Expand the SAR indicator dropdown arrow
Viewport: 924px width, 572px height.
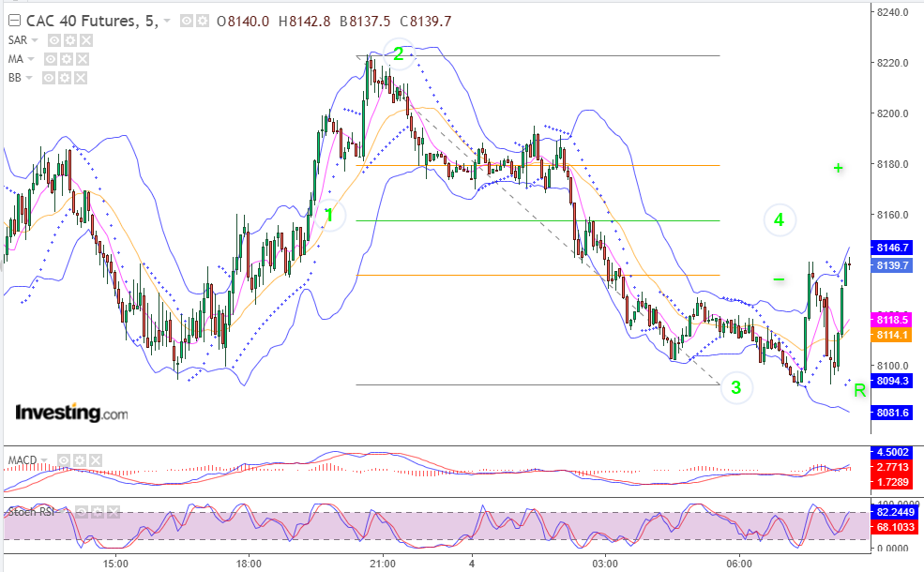pos(35,40)
